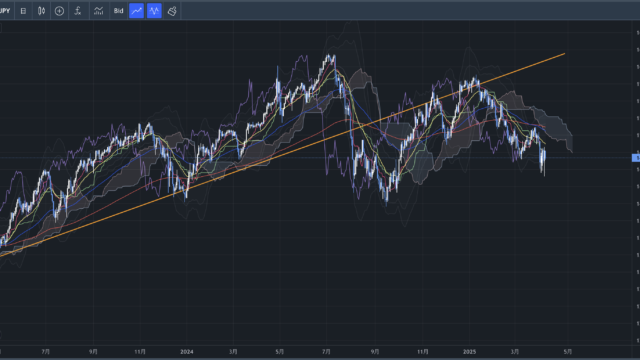The image size is (640, 360).
Task: Select the eraser clear-drawings tool
Action: 172,11
